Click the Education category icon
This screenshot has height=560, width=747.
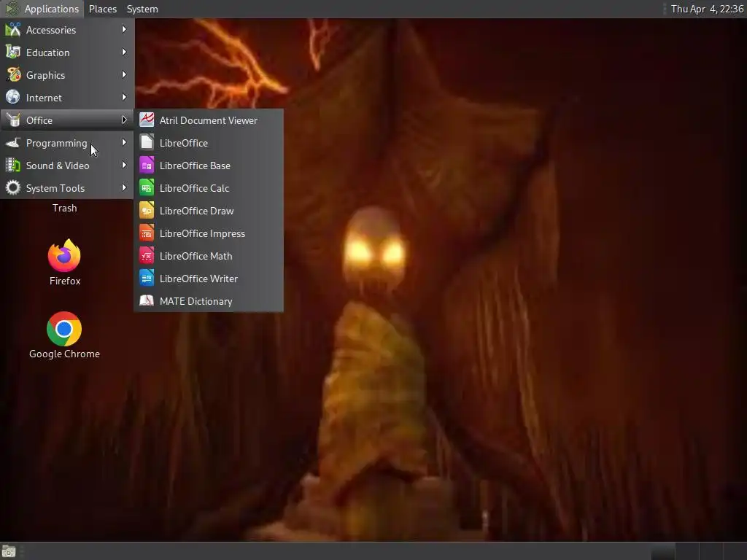point(13,52)
